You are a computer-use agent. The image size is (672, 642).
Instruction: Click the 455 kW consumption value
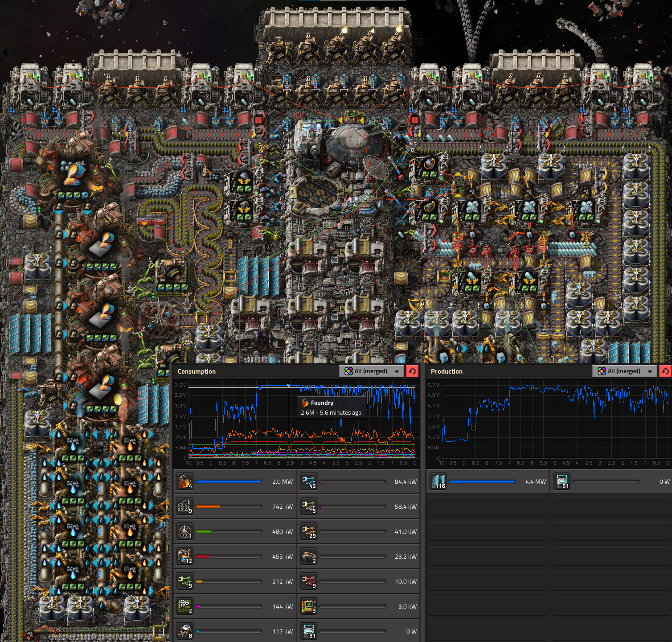[x=283, y=556]
